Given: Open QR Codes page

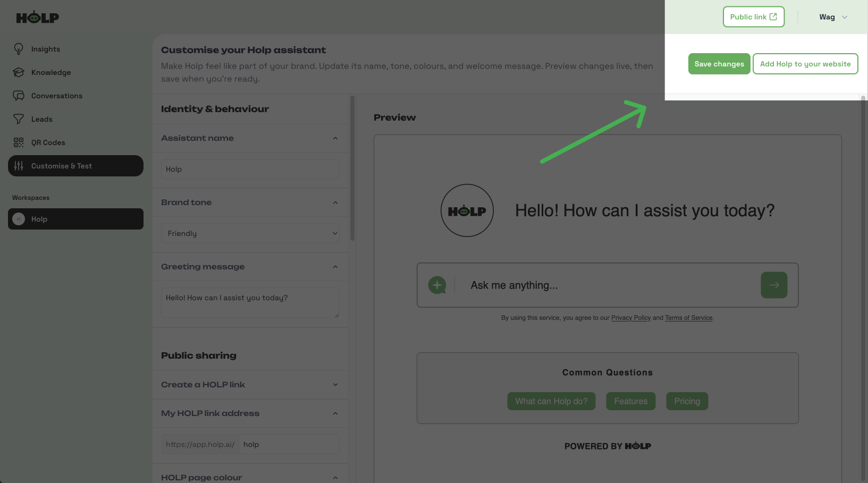Looking at the screenshot, I should pos(75,142).
